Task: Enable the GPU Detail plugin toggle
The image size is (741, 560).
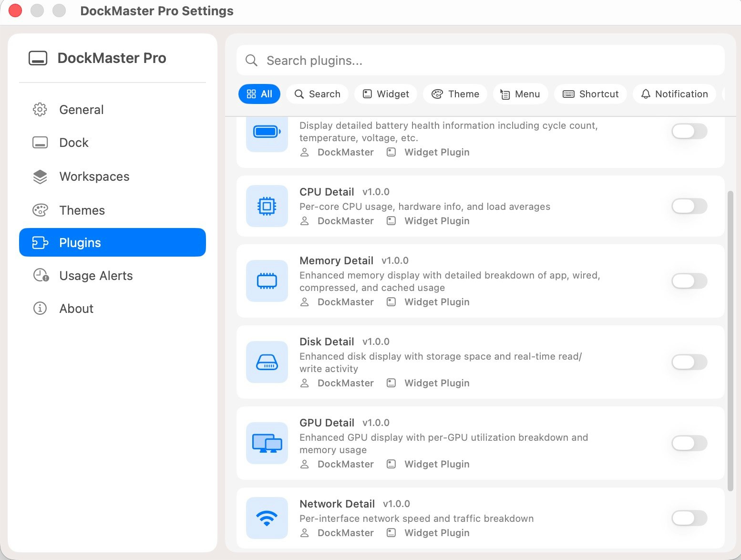Action: (x=689, y=443)
